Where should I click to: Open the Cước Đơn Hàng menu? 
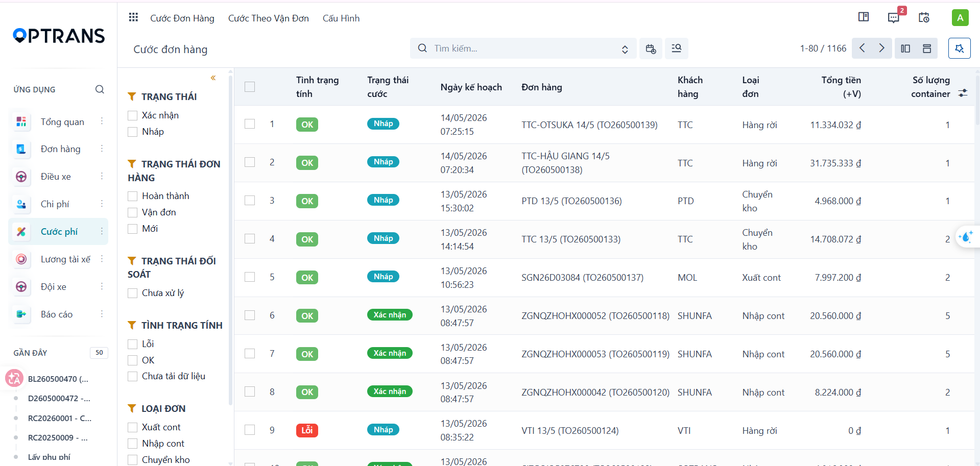[182, 18]
